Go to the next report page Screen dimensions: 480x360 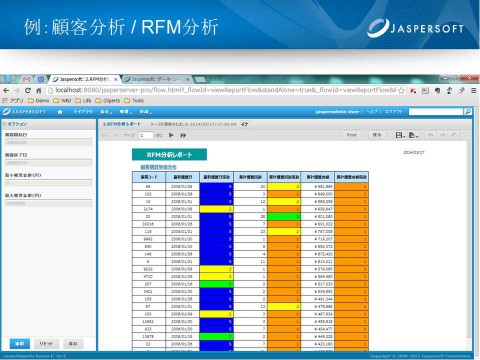pyautogui.click(x=171, y=135)
